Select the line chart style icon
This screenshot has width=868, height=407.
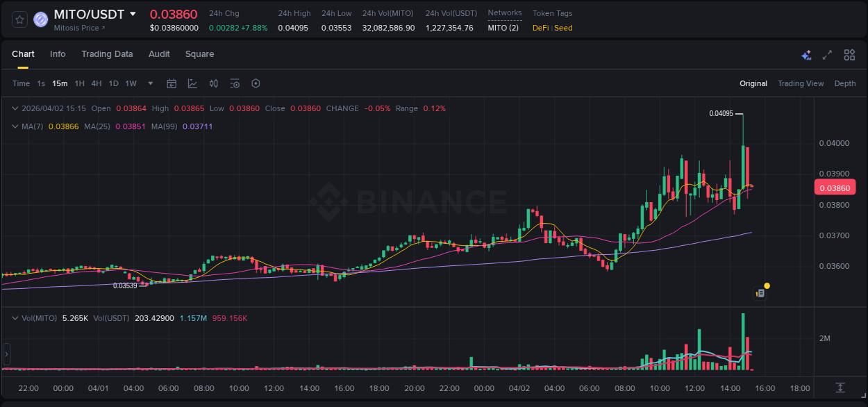pyautogui.click(x=192, y=83)
